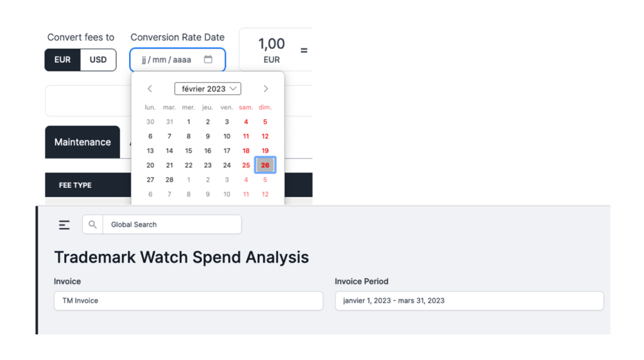Choose January 31 in the calendar
The height and width of the screenshot is (360, 644).
(169, 122)
